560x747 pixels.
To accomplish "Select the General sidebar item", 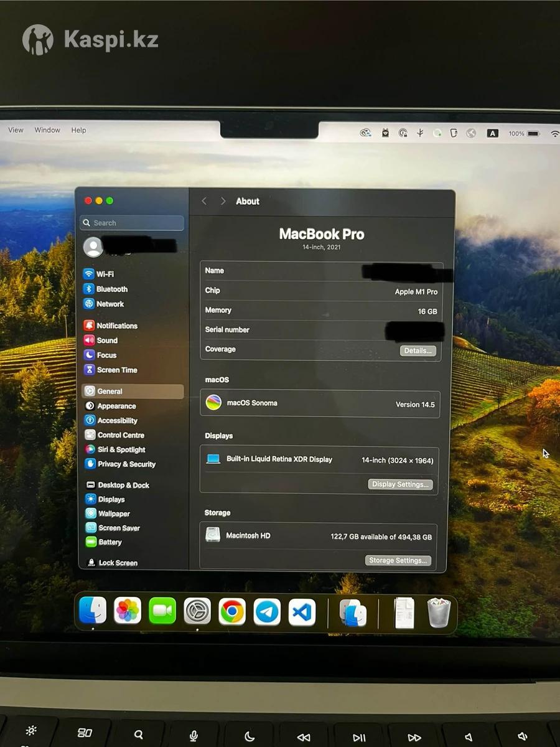I will tap(133, 392).
